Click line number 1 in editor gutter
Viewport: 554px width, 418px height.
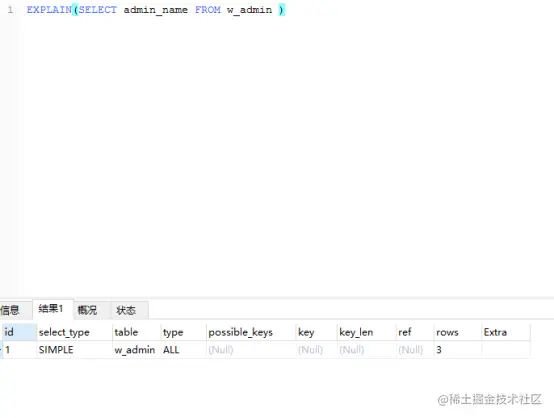10,10
